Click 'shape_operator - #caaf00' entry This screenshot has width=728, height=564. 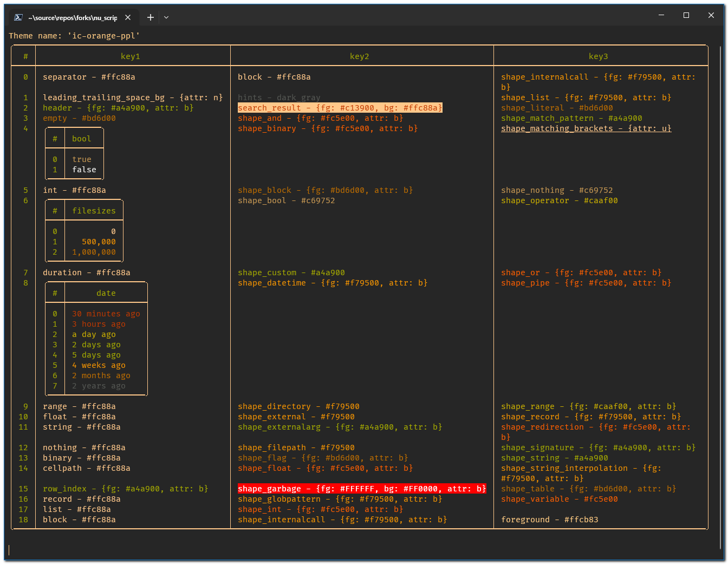pos(560,200)
